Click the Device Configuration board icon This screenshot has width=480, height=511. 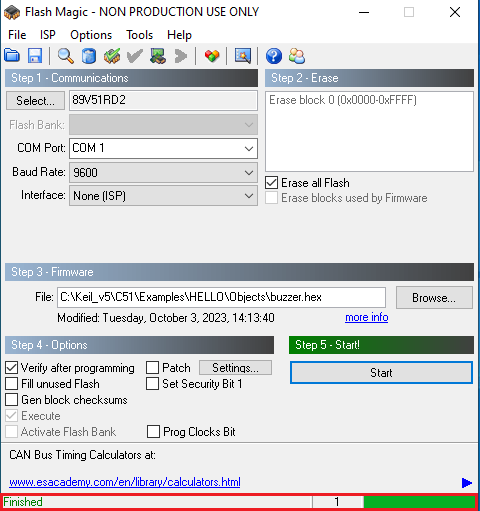click(158, 56)
